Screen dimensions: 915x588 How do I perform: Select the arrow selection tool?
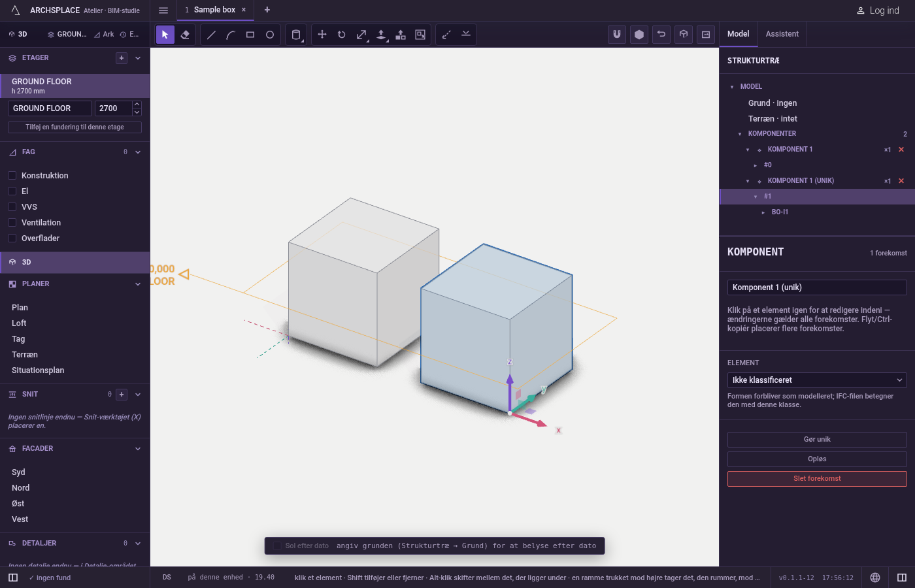point(165,35)
